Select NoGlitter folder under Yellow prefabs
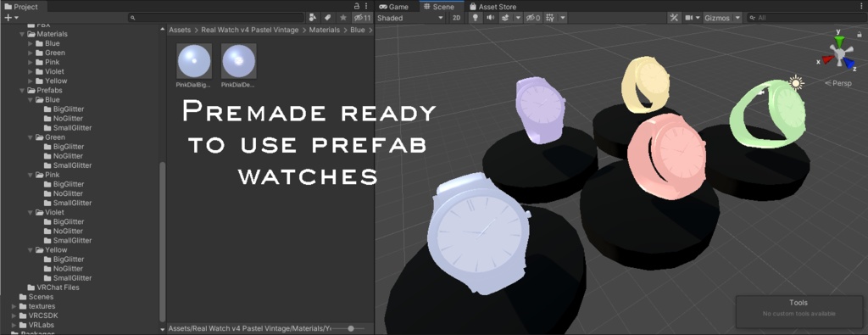Image resolution: width=868 pixels, height=335 pixels. pyautogui.click(x=63, y=269)
